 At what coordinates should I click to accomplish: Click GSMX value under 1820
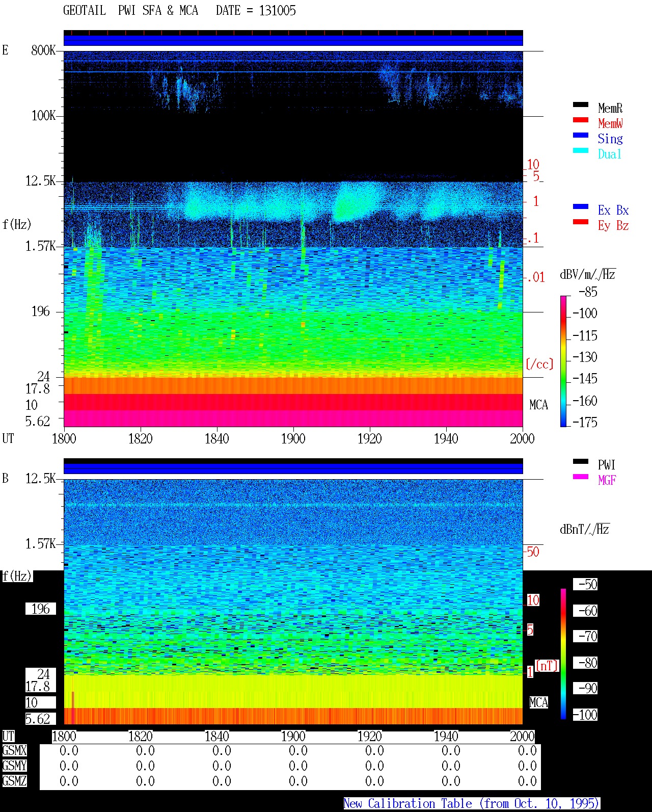coord(145,750)
